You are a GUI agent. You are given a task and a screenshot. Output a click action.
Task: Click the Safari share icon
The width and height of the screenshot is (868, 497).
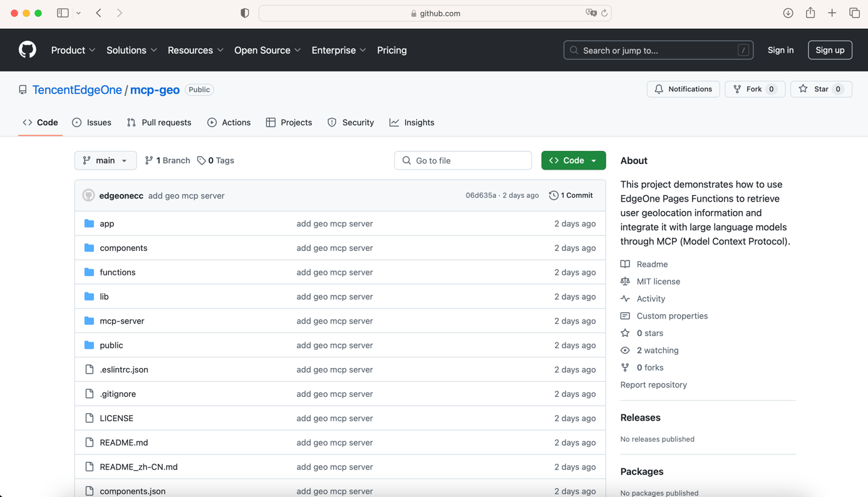[810, 13]
